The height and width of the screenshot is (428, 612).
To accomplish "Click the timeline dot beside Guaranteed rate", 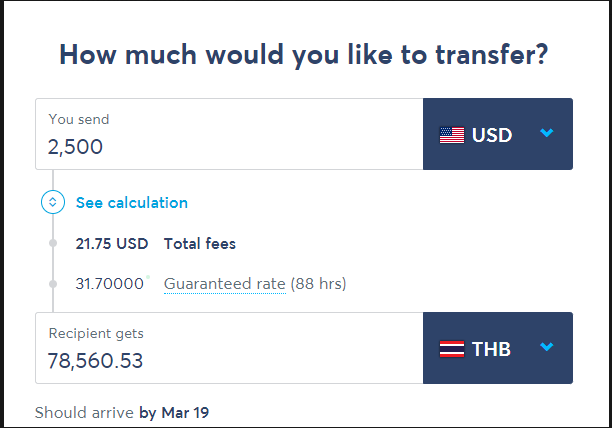I will (53, 284).
